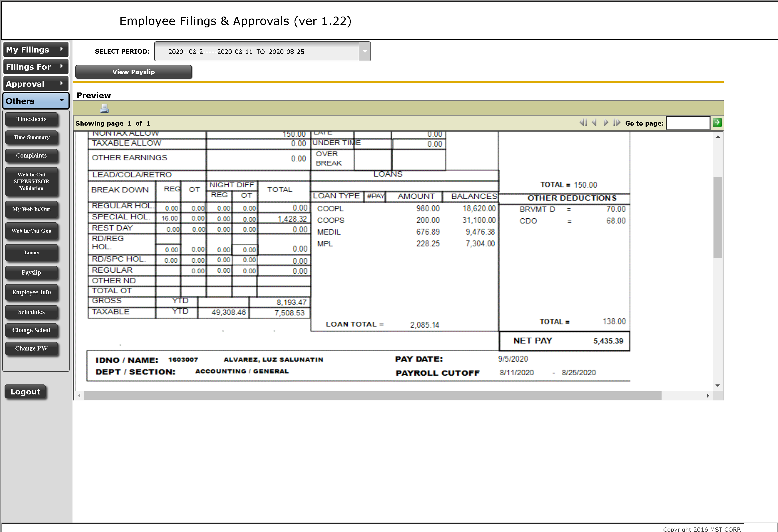This screenshot has height=532, width=778.
Task: Go to the next report page
Action: coord(606,123)
